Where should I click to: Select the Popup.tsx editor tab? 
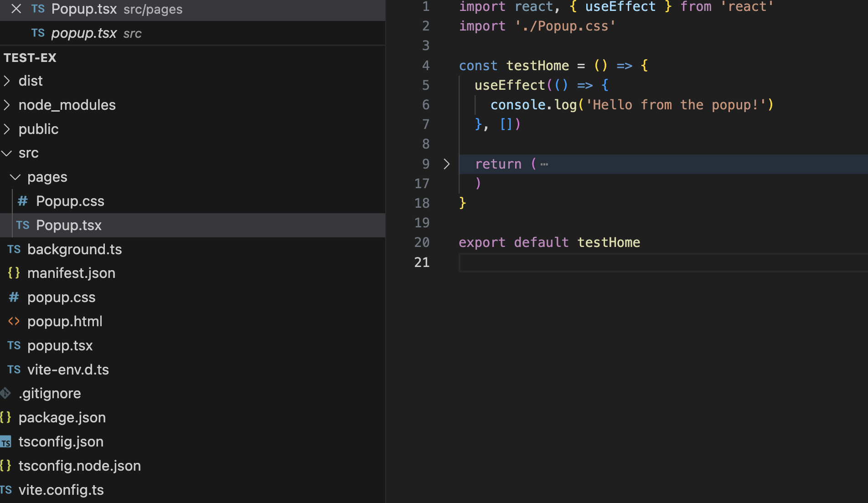[84, 9]
